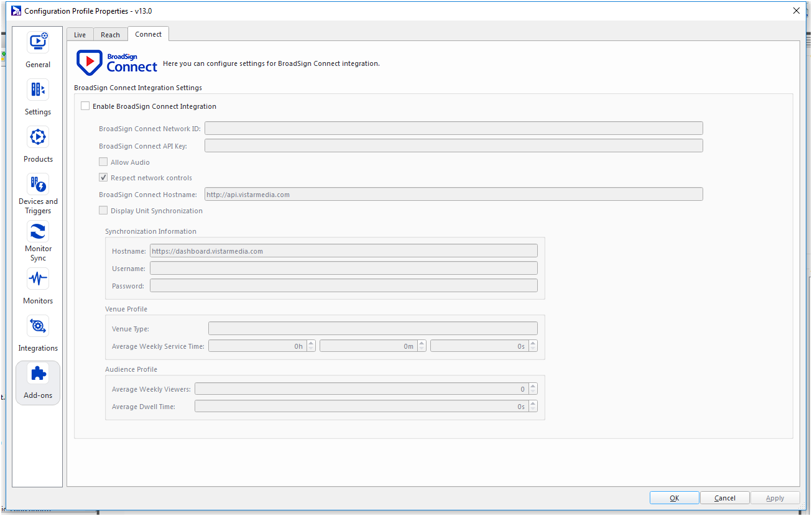Open the Integrations section icon
The height and width of the screenshot is (516, 812).
tap(38, 326)
